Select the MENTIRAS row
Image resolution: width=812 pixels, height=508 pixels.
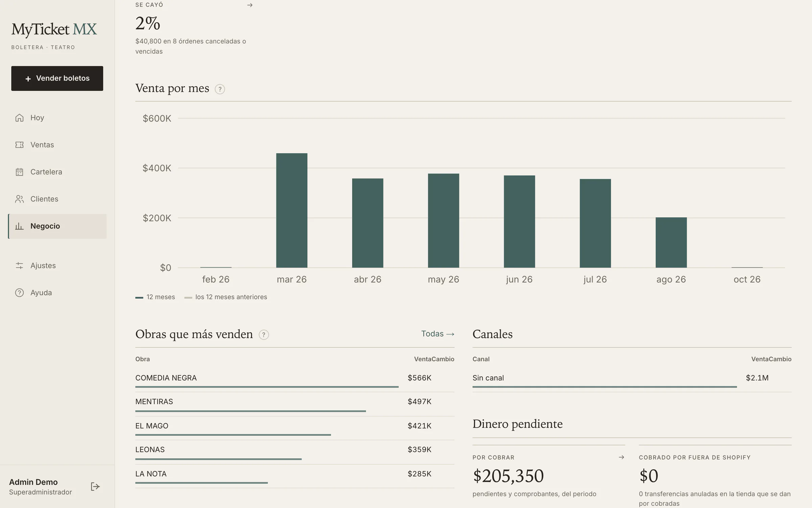(295, 404)
